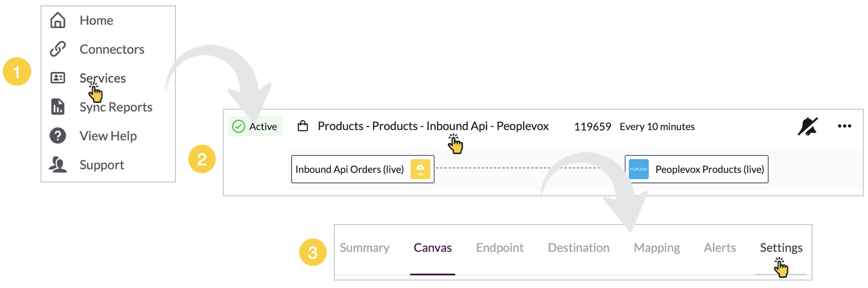Open Products - Inbound Api - Peoplevox service
868x288 pixels.
tap(433, 126)
